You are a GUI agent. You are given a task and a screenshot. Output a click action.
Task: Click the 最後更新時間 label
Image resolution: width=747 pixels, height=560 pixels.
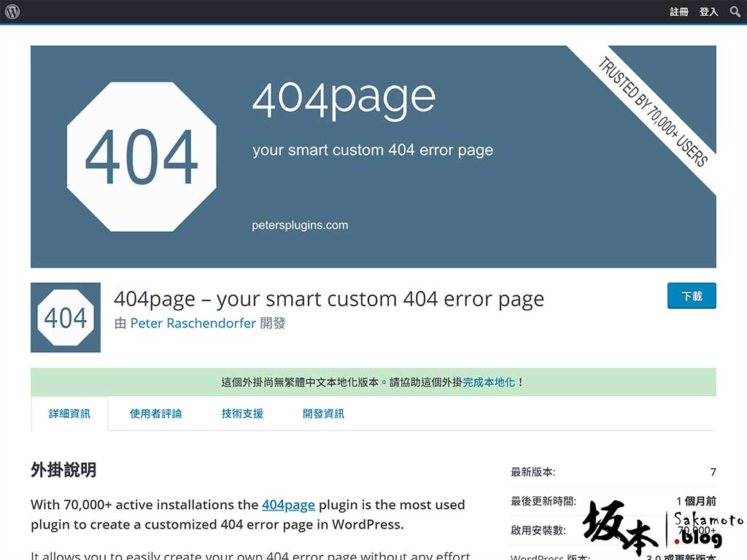pyautogui.click(x=543, y=501)
